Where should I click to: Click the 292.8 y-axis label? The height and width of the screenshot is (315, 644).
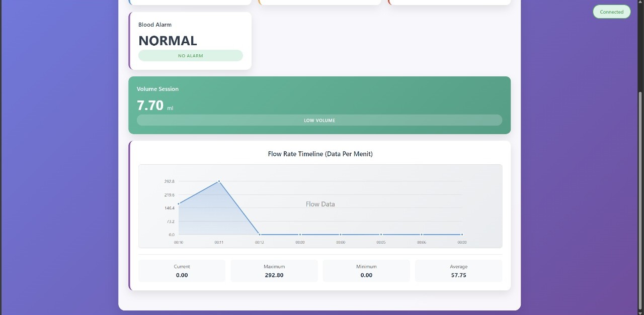click(x=169, y=181)
